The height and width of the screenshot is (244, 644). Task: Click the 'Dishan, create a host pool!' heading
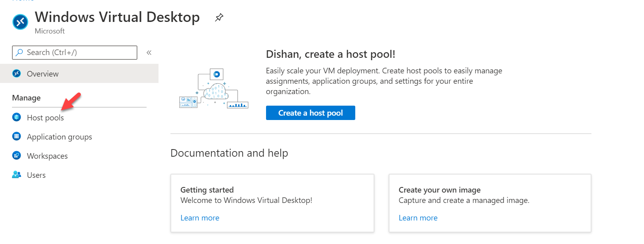coord(331,54)
